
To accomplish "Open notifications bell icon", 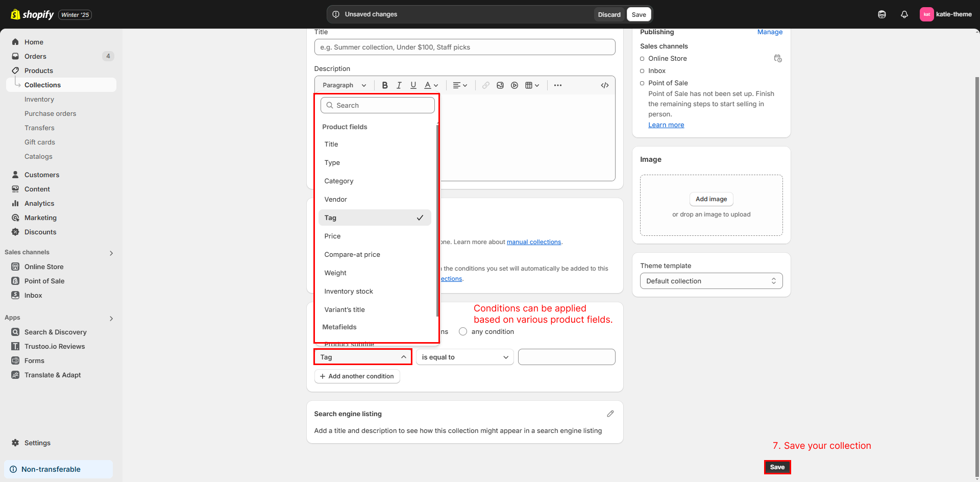I will click(x=904, y=14).
